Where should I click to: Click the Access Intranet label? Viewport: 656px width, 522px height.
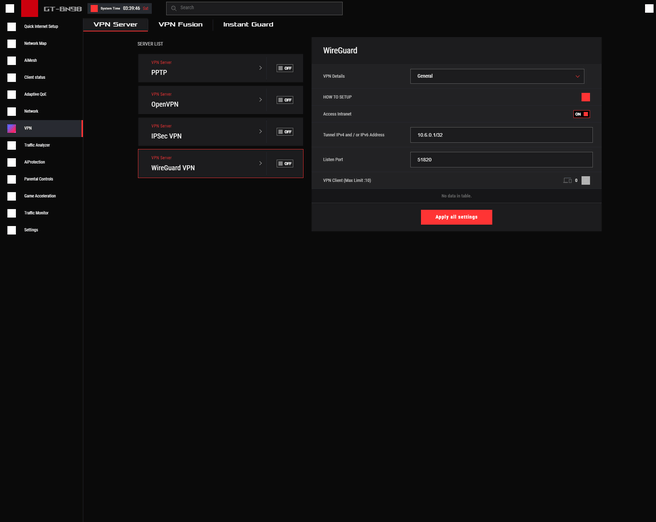337,114
